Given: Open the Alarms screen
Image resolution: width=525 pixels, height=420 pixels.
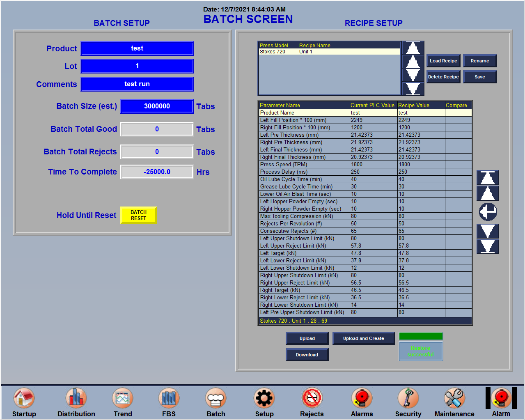Looking at the screenshot, I should click(361, 402).
